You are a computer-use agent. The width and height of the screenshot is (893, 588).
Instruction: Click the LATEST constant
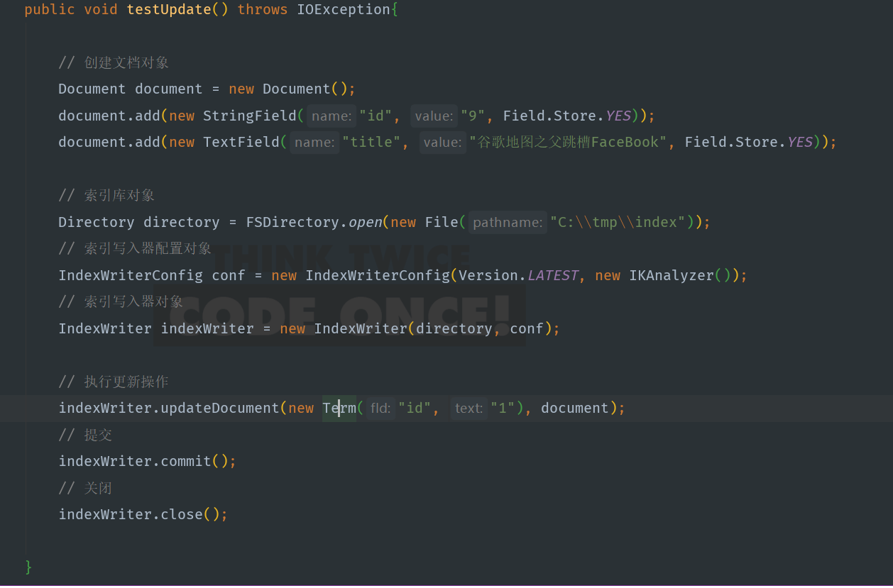click(x=552, y=275)
